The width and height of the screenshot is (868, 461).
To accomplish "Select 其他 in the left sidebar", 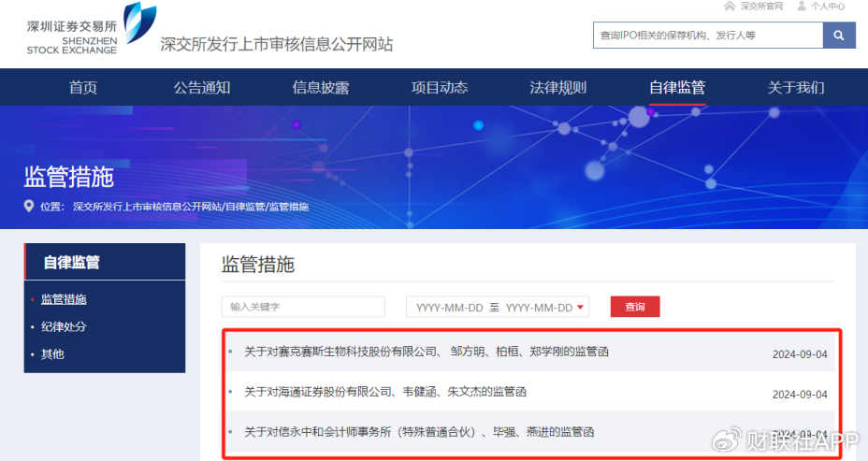I will click(52, 354).
